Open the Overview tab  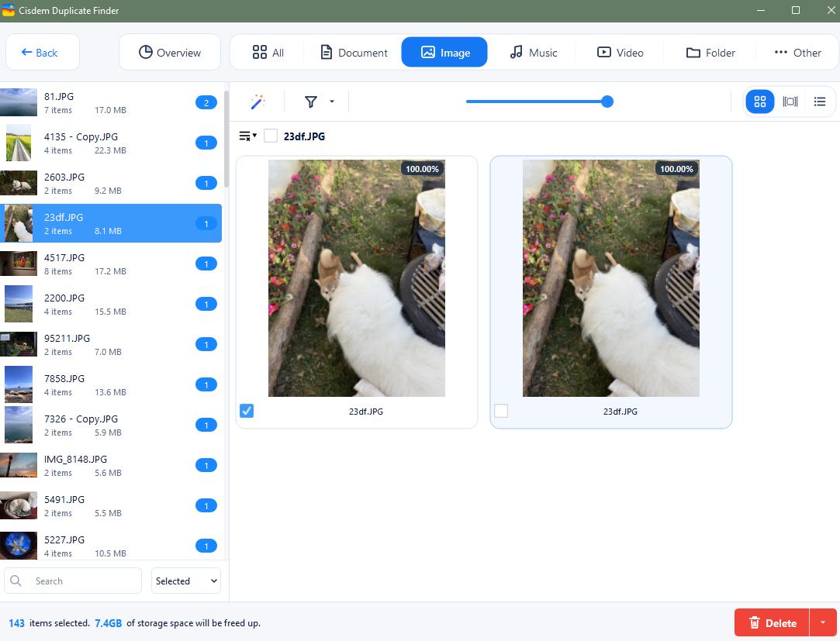click(x=170, y=52)
